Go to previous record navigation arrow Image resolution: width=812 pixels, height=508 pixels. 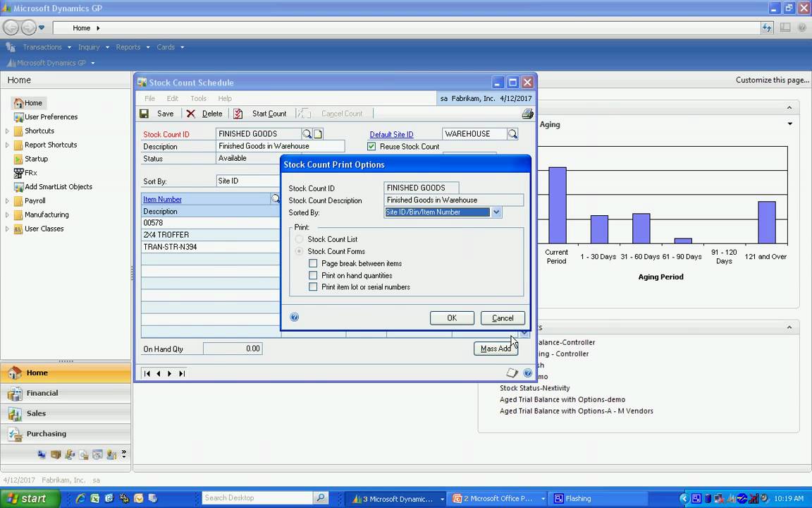click(159, 373)
